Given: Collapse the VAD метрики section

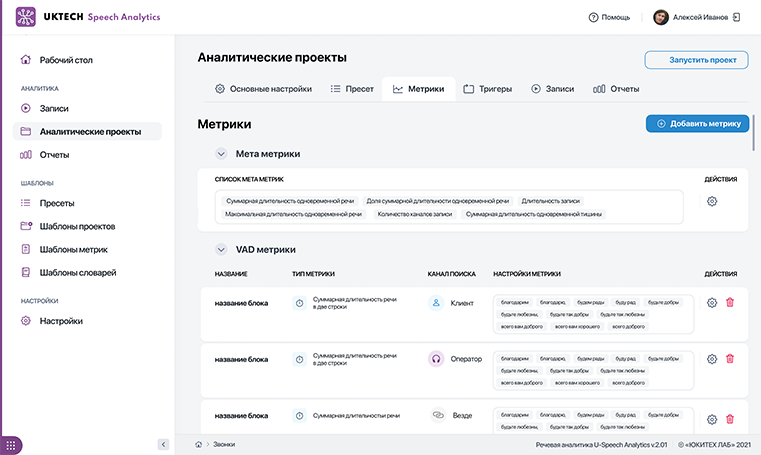Looking at the screenshot, I should pos(221,249).
